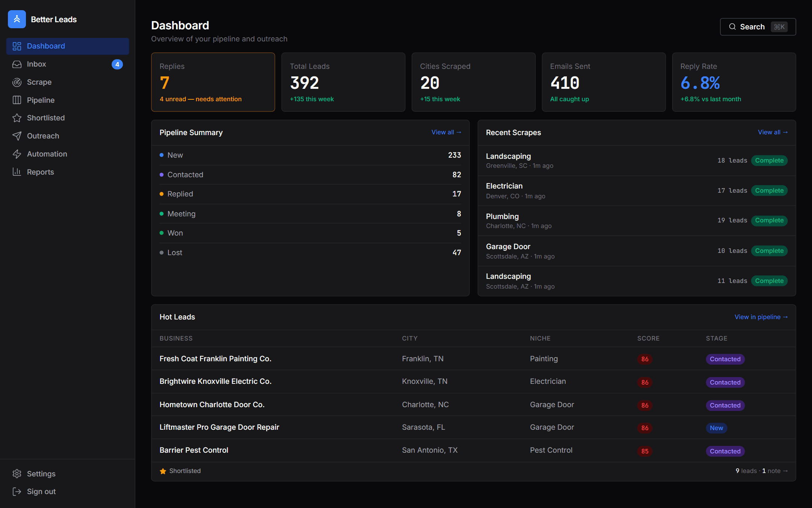Open the Plumbing Charlotte, NC scrape

click(637, 221)
